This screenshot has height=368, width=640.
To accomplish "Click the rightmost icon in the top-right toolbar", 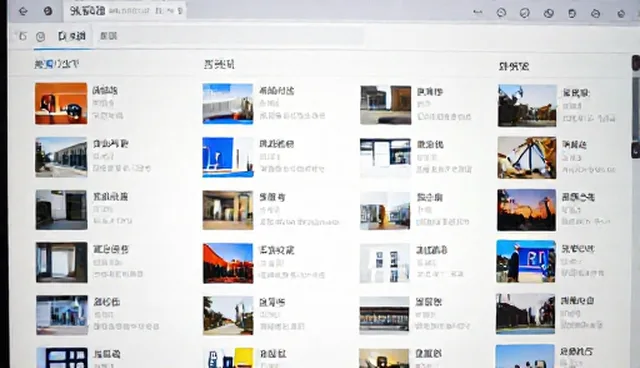I will click(621, 14).
